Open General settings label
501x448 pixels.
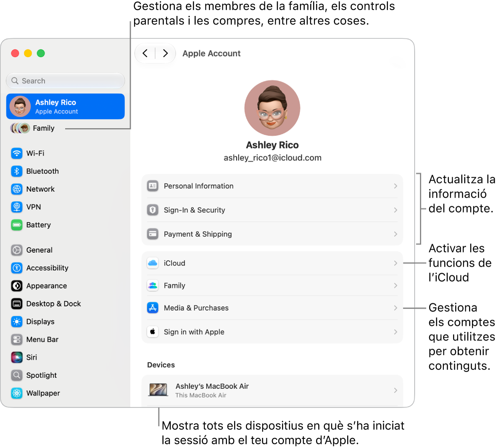pos(40,250)
